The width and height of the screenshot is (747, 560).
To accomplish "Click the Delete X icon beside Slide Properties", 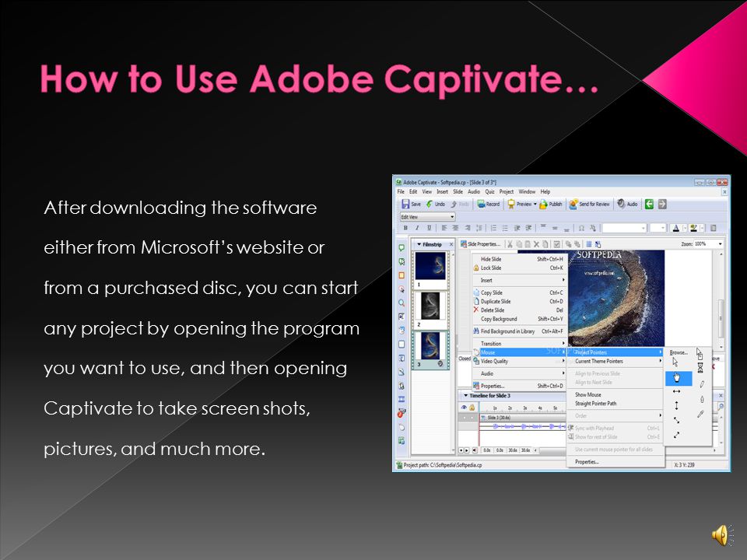I will click(x=536, y=243).
